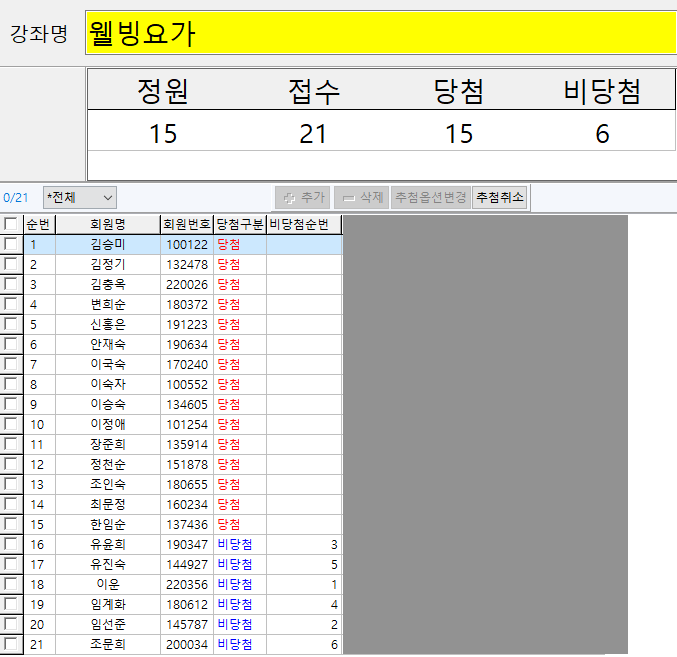Sort by the 회원번호 column header
This screenshot has width=677, height=657.
click(187, 224)
